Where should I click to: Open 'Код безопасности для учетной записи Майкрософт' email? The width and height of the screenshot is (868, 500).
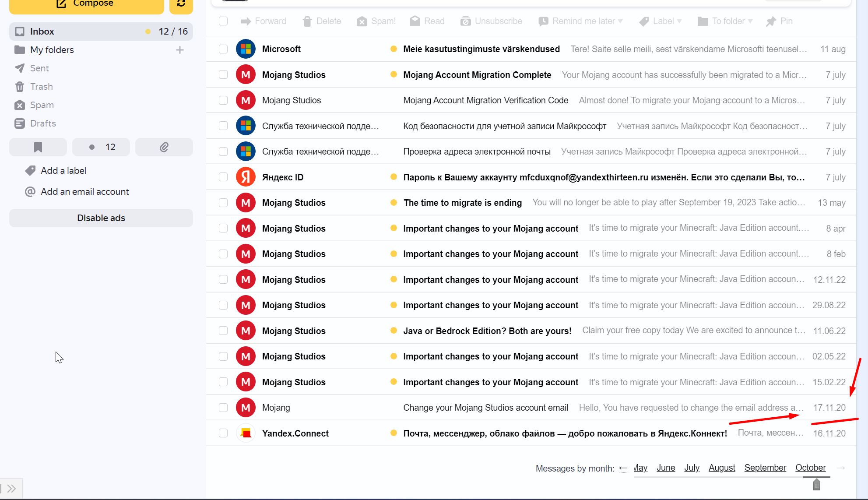(505, 126)
